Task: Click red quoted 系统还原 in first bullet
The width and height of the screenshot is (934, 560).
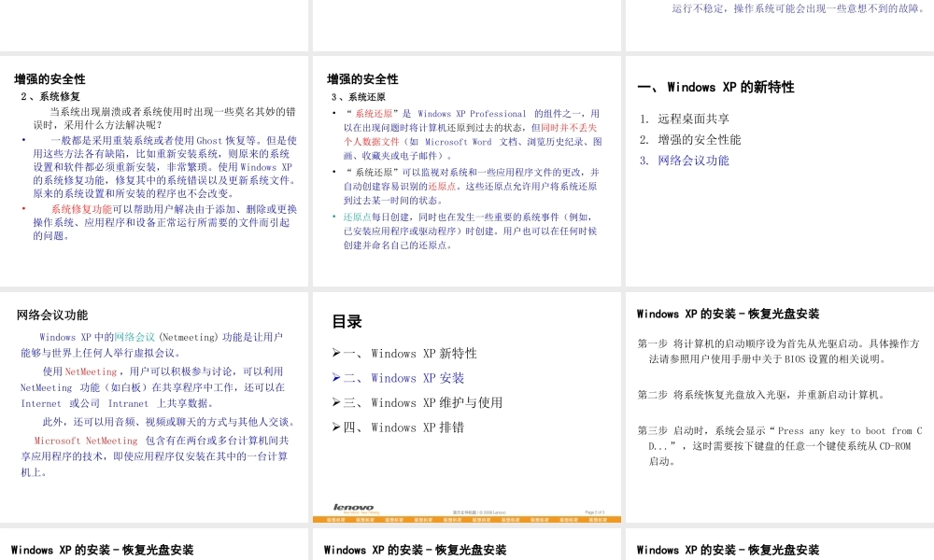Action: [375, 113]
